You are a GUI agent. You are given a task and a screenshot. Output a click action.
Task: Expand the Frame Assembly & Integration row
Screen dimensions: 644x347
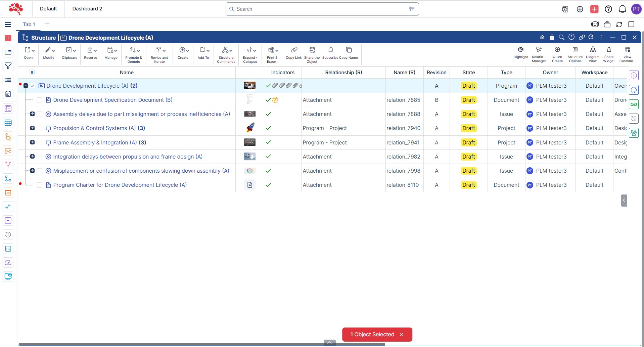[x=32, y=142]
